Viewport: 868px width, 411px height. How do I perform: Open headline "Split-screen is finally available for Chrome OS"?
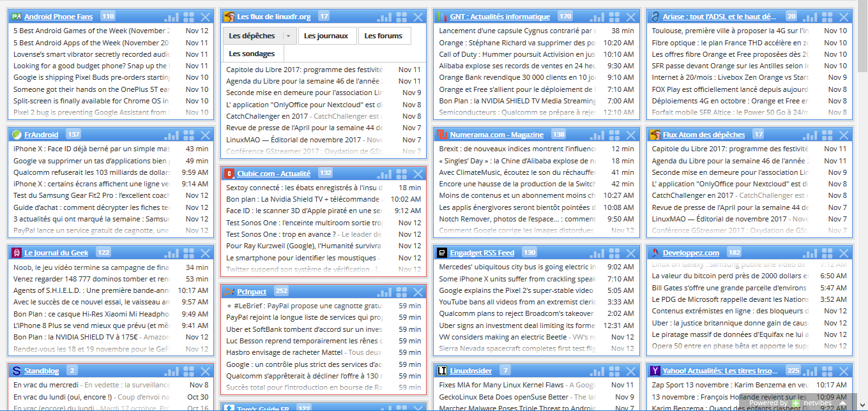coord(91,101)
